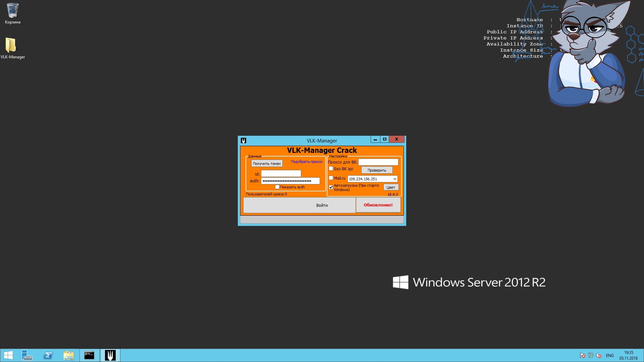Viewport: 644px width, 362px height.
Task: Disable the Автозагрузка checkbox
Action: click(x=331, y=187)
